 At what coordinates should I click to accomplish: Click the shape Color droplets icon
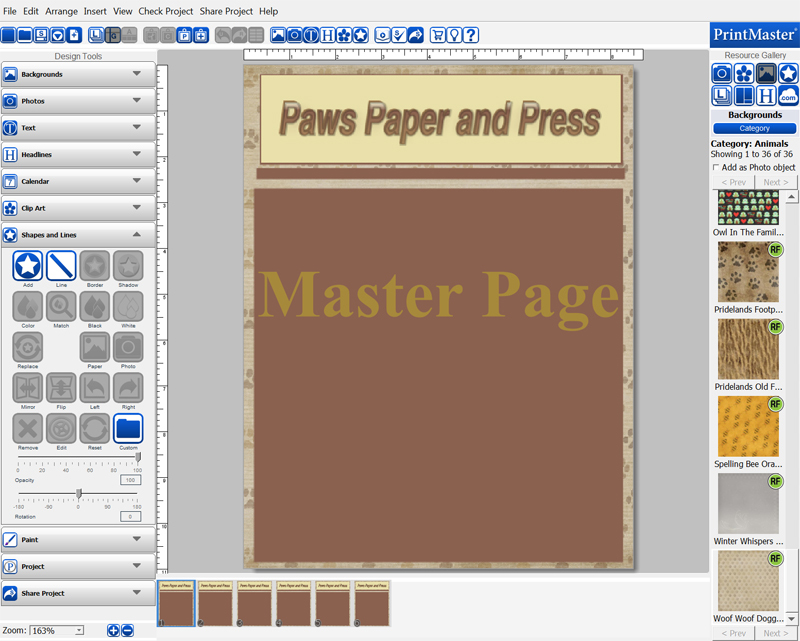[28, 306]
